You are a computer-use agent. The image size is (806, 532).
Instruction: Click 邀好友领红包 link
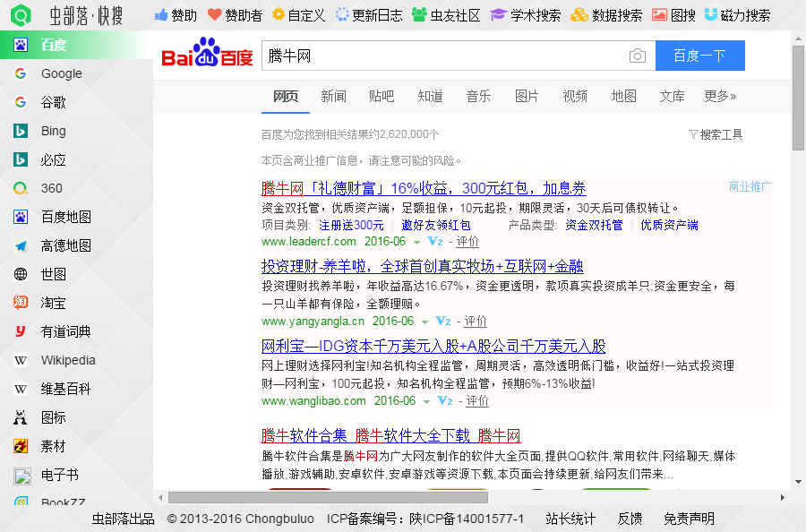pyautogui.click(x=436, y=225)
